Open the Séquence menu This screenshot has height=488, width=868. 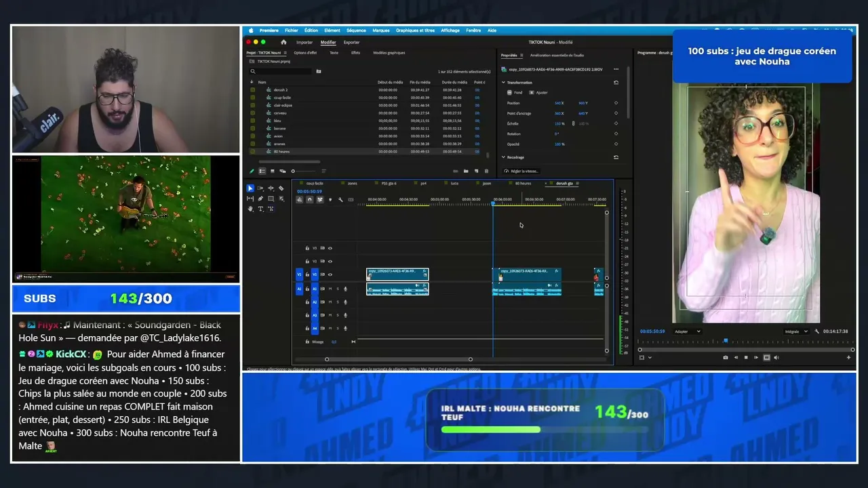point(356,30)
